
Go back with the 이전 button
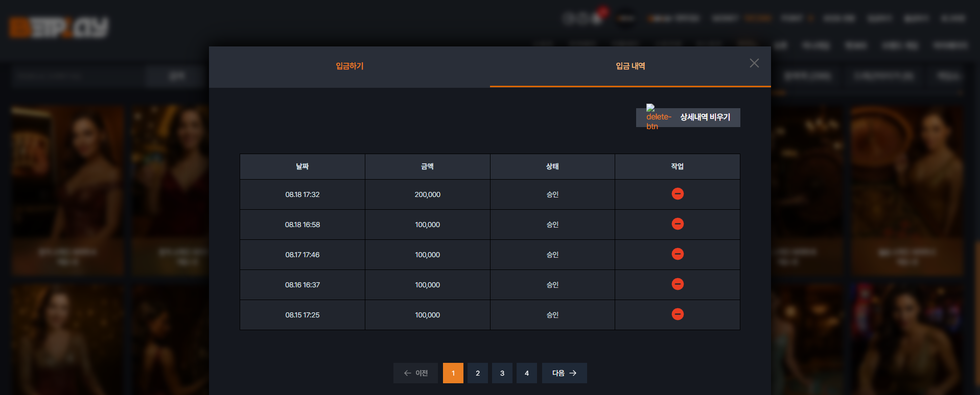tap(415, 373)
